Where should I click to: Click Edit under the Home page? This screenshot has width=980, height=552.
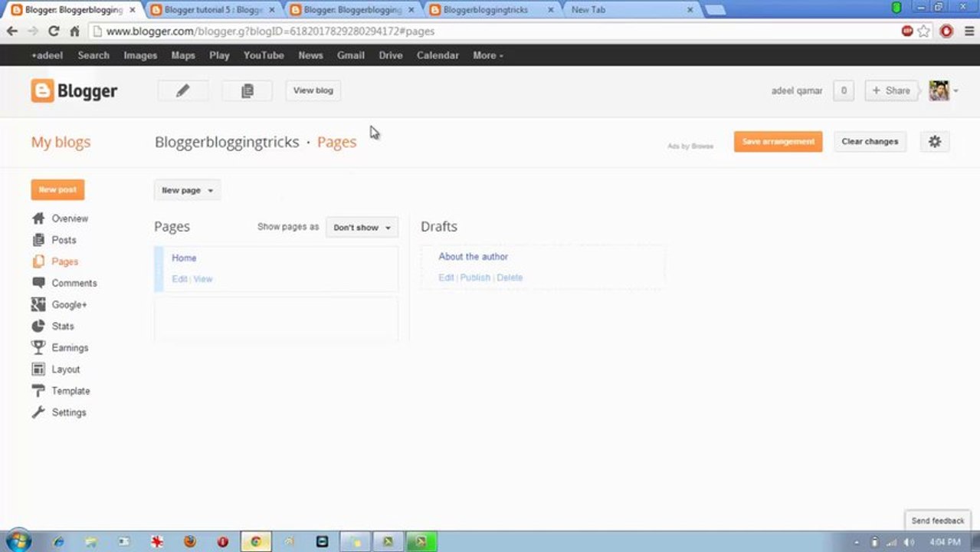pos(179,279)
